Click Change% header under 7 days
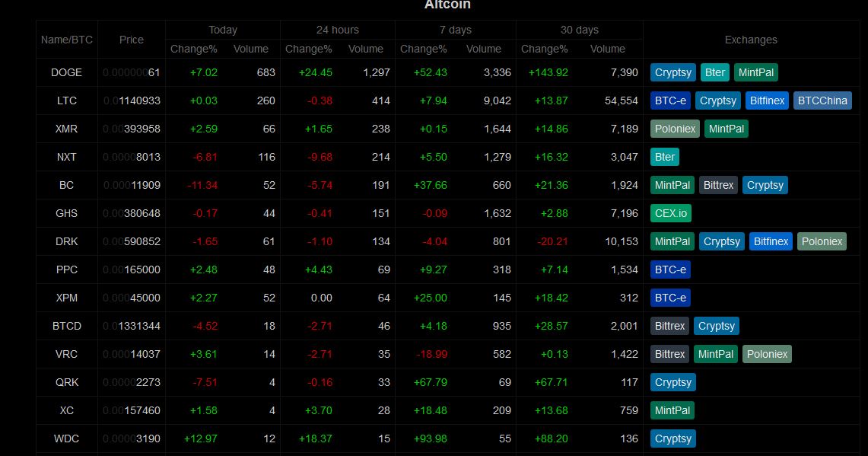The height and width of the screenshot is (456, 868). pyautogui.click(x=424, y=49)
